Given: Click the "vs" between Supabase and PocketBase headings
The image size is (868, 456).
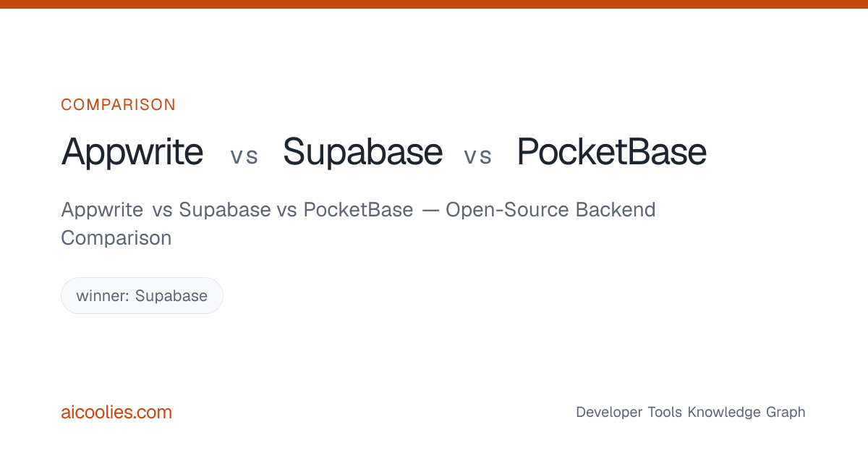Looking at the screenshot, I should tap(477, 156).
